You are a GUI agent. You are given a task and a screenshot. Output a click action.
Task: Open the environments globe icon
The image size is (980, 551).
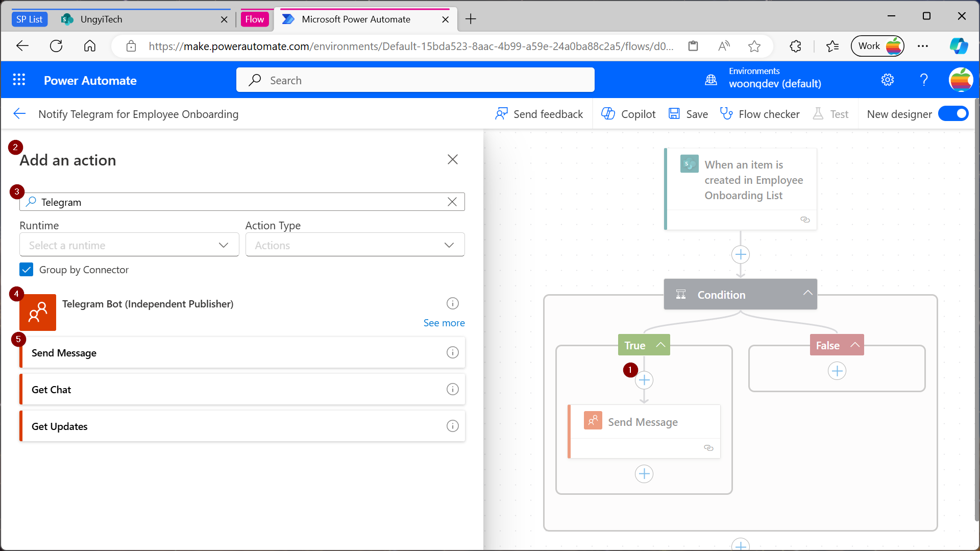[711, 80]
